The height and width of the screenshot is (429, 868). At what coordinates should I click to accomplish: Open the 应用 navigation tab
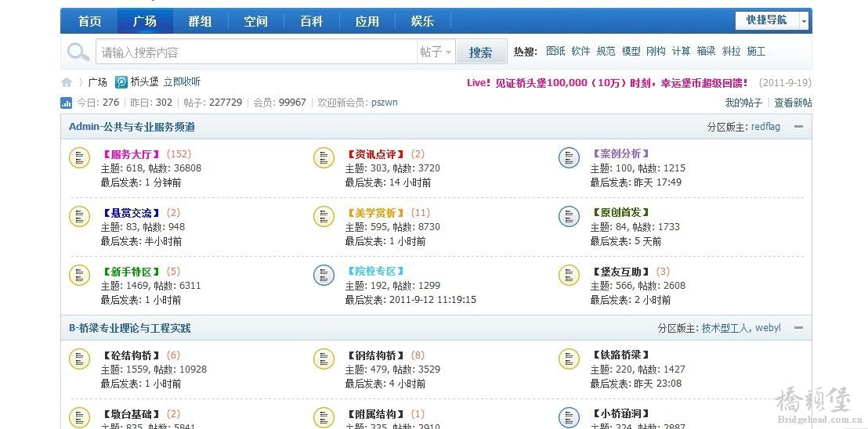(367, 22)
